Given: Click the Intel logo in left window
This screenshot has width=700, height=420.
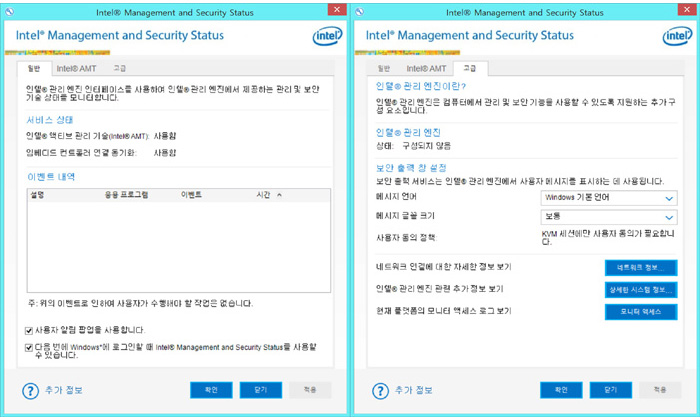Looking at the screenshot, I should pyautogui.click(x=327, y=36).
